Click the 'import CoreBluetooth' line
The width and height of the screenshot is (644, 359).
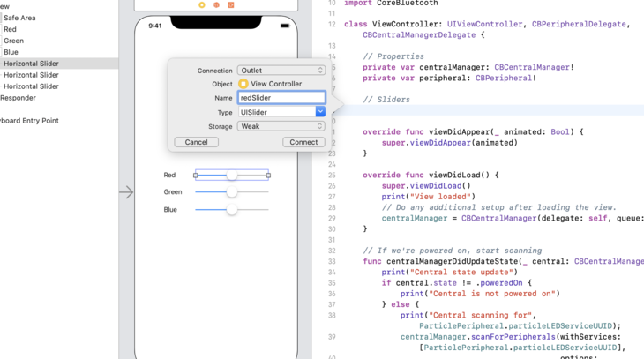[391, 4]
